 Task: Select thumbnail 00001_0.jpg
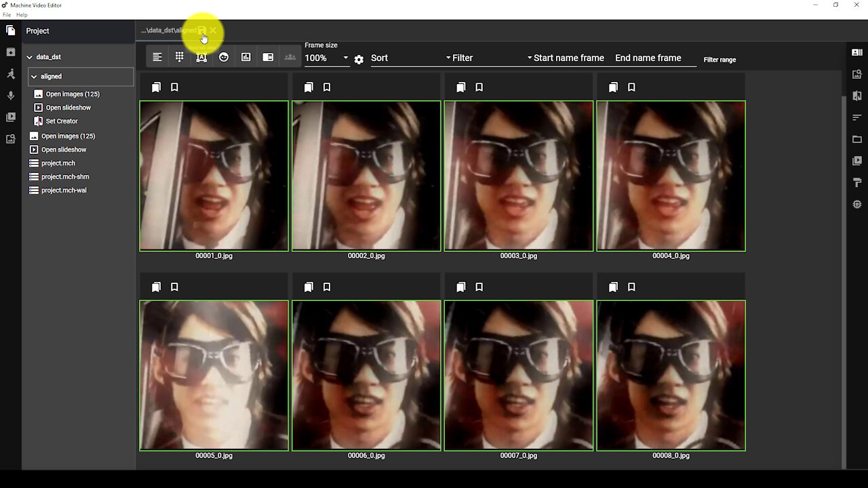[x=214, y=176]
